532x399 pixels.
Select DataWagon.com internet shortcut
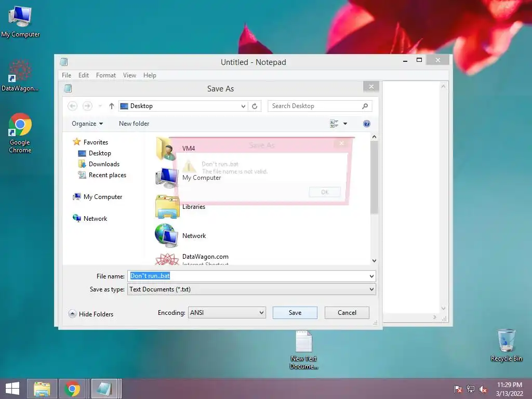tap(192, 259)
